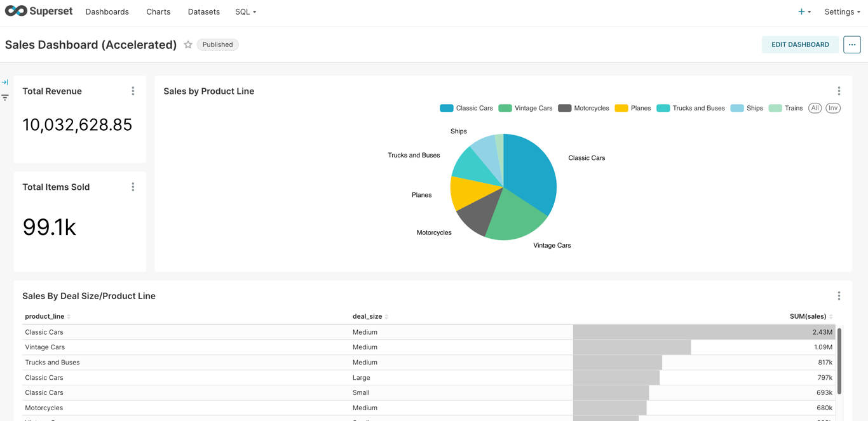Click the 797k sales cell
Screen dimensions: 868x421
[704, 378]
